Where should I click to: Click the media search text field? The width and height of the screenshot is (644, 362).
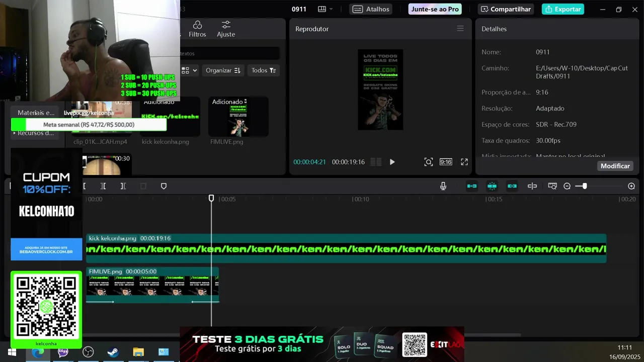point(229,53)
